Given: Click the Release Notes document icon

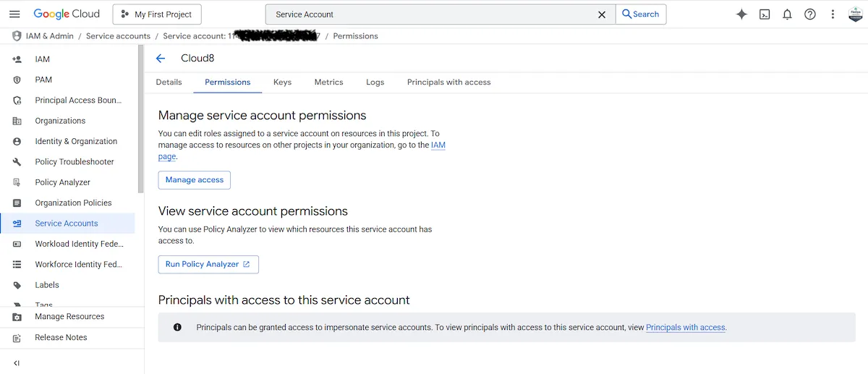Looking at the screenshot, I should click(x=17, y=338).
